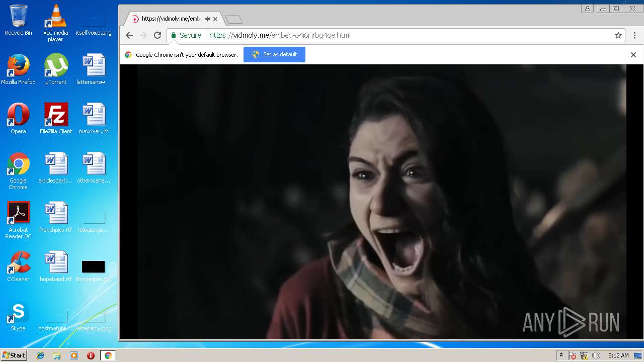Viewport: 644px width, 362px height.
Task: Open the taskbar clock showing 8:12 AM
Action: [618, 355]
